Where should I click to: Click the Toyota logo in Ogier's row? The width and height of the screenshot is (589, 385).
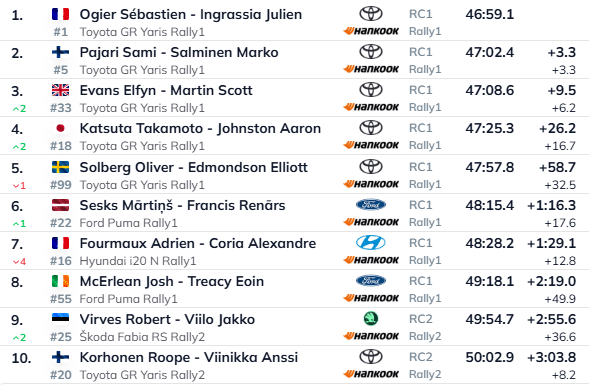(371, 14)
